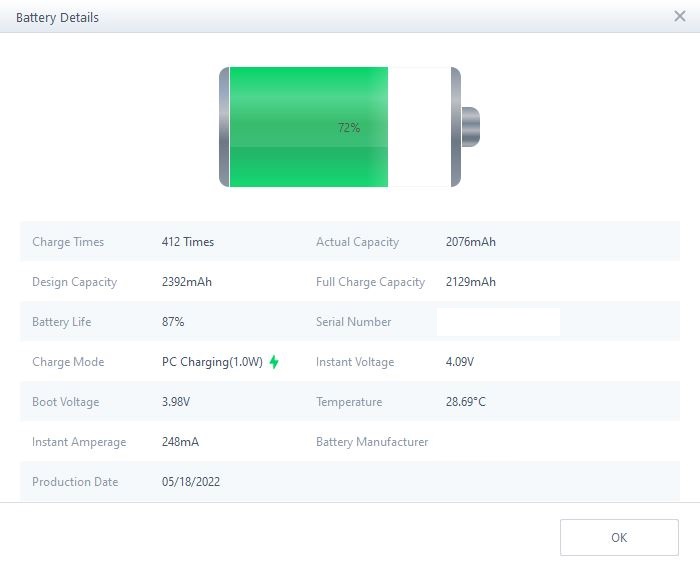Click the PC Charging(1.0W) text
Screen dimensions: 700x573
pos(212,362)
